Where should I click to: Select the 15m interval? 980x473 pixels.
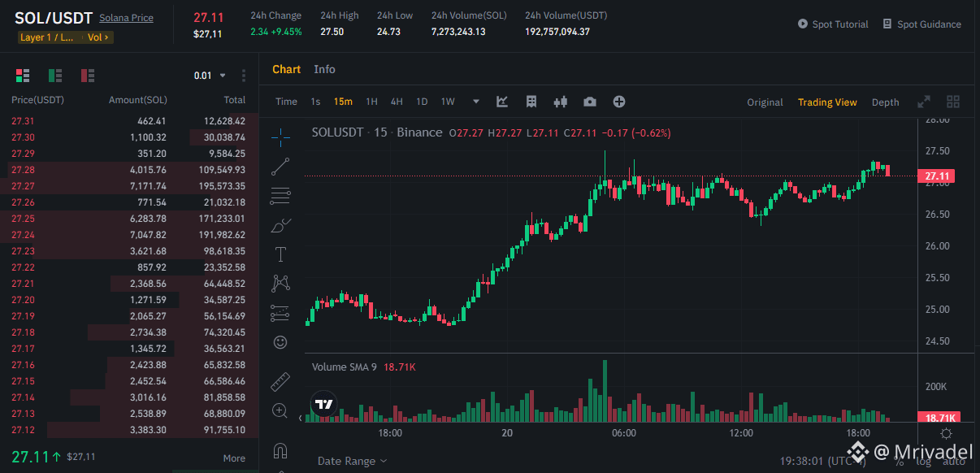point(343,102)
